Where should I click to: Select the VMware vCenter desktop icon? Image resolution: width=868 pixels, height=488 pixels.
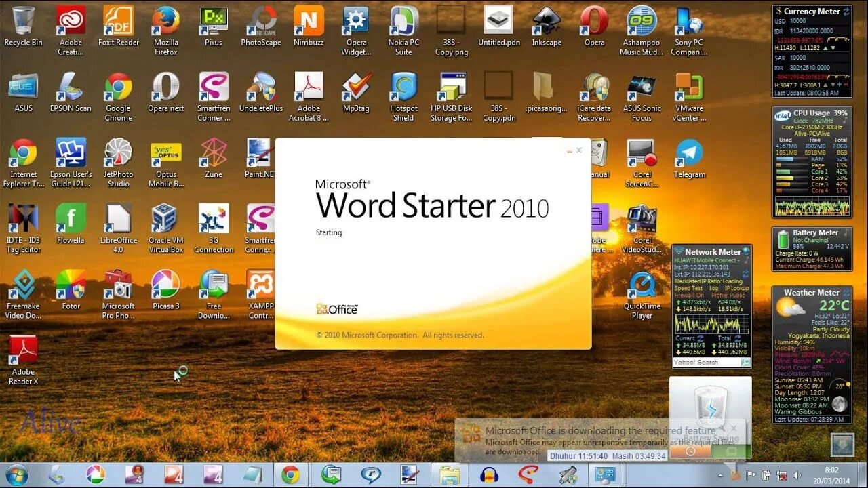[689, 97]
